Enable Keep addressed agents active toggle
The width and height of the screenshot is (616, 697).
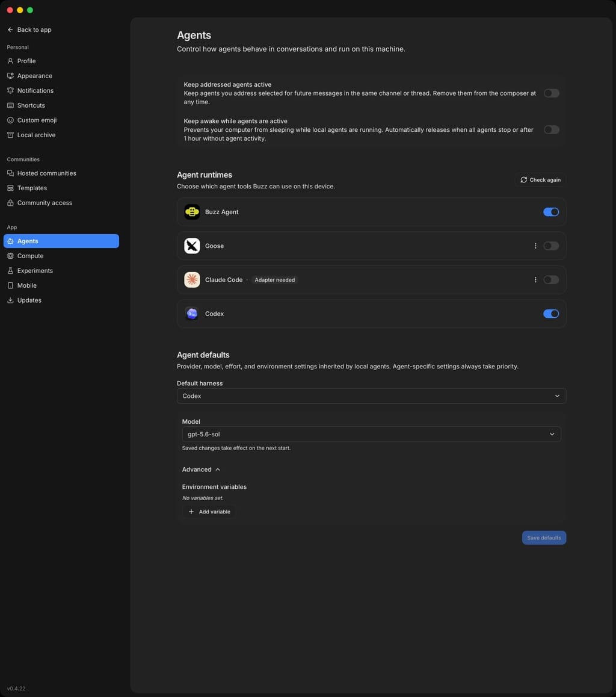[x=551, y=93]
